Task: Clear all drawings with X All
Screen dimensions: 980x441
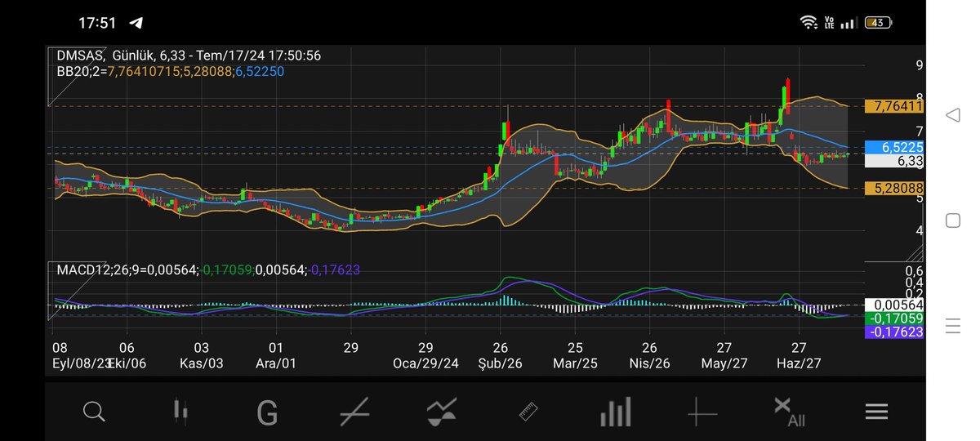Action: tap(789, 412)
